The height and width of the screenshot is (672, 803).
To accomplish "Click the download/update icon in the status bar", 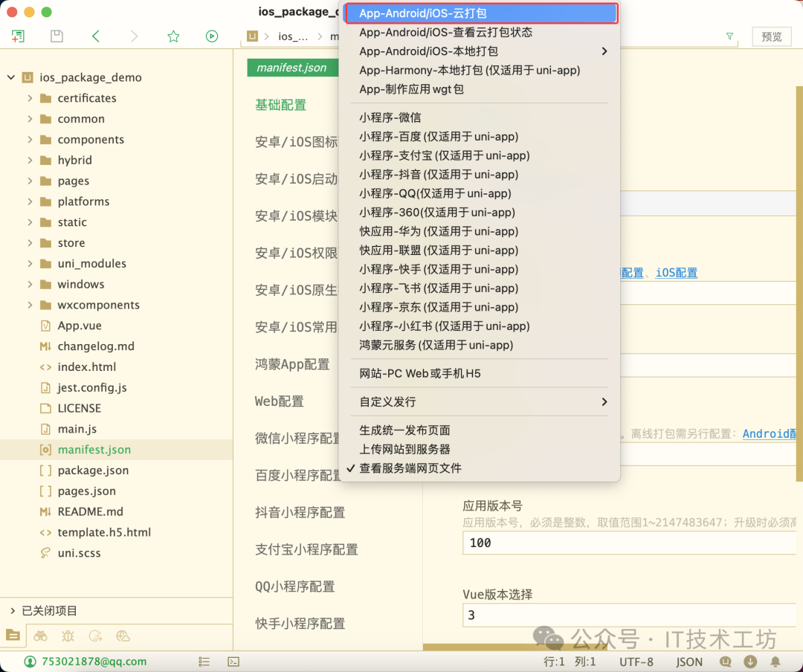I will coord(749,662).
